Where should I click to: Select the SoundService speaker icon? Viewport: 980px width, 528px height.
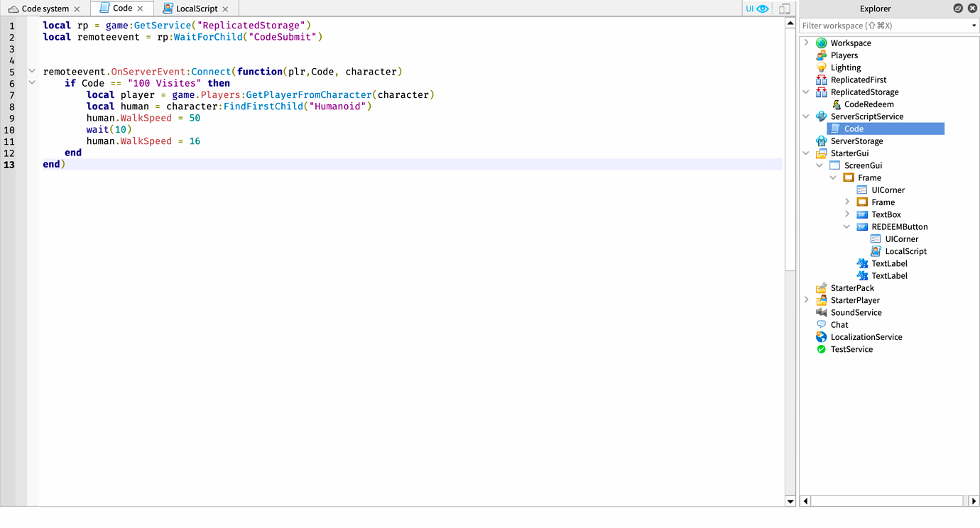tap(822, 312)
